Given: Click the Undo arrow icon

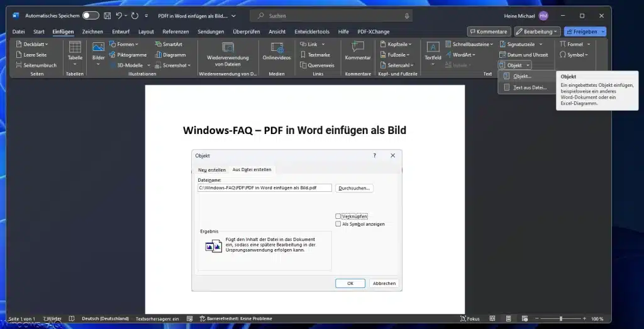Looking at the screenshot, I should [119, 16].
